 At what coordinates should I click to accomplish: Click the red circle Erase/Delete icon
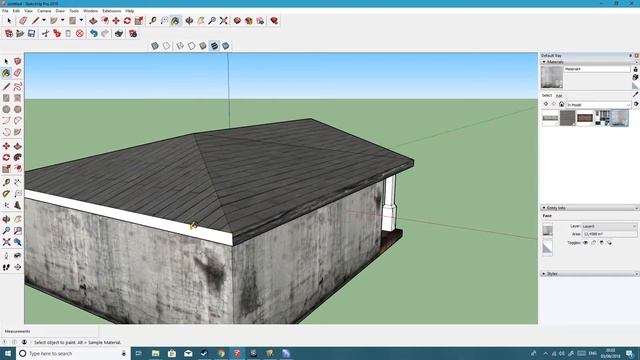pos(80,33)
